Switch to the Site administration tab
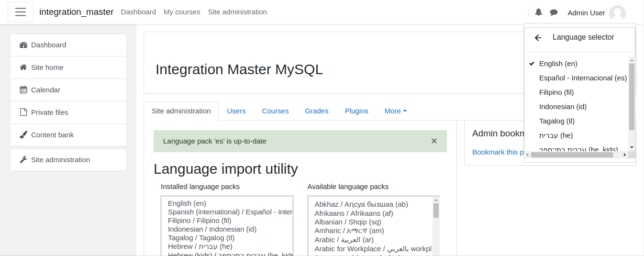The width and height of the screenshot is (644, 256). tap(181, 111)
